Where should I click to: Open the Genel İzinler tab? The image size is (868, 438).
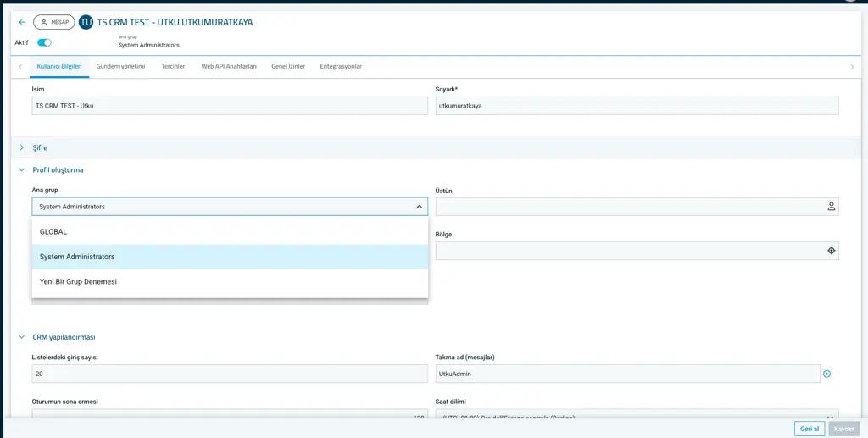point(288,66)
